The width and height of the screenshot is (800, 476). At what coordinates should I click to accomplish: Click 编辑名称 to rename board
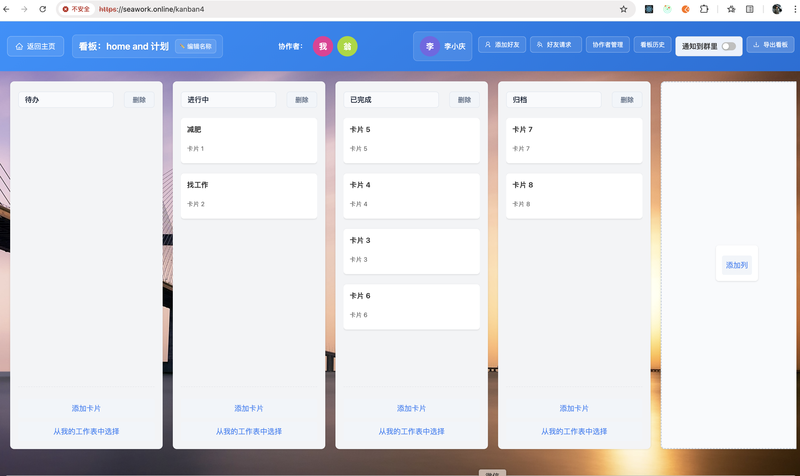coord(196,46)
